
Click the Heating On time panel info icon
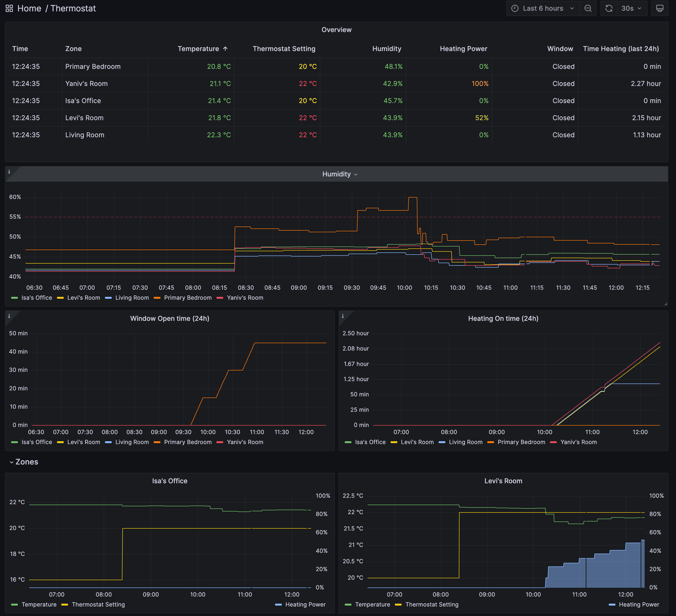pos(343,316)
